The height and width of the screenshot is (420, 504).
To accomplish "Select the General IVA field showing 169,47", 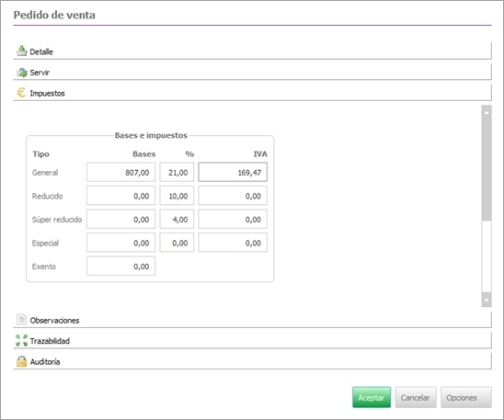I will pyautogui.click(x=233, y=172).
